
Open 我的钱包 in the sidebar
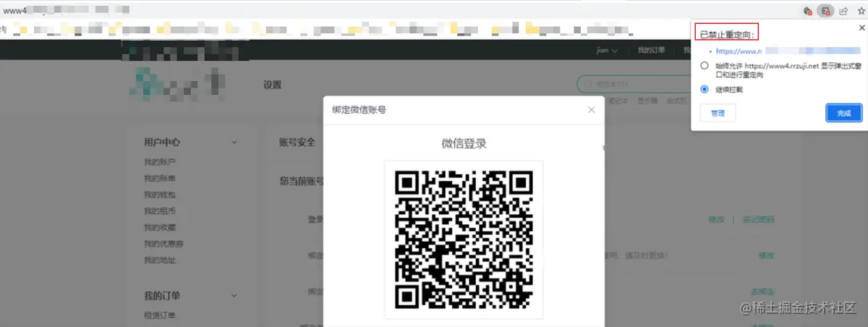[160, 195]
